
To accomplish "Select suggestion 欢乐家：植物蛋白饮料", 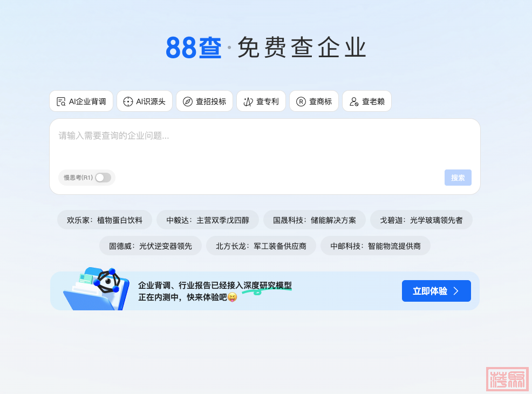I will tap(105, 220).
